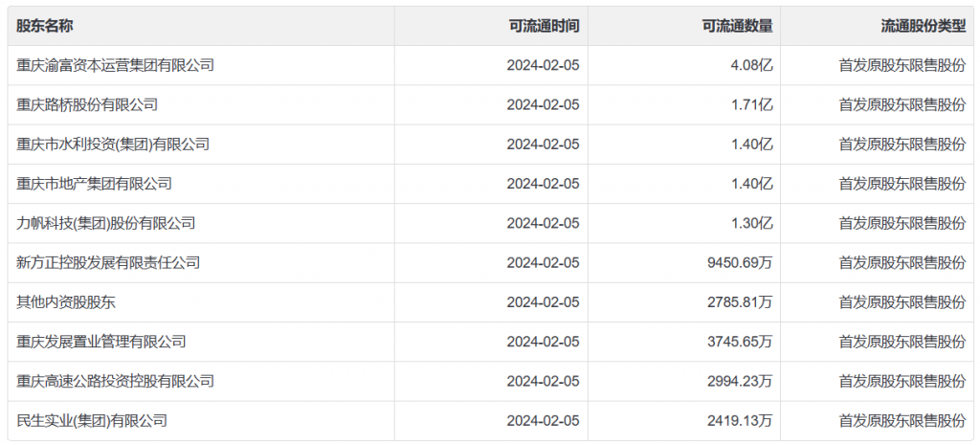Select the 其他内资股股东 row

pos(66,302)
